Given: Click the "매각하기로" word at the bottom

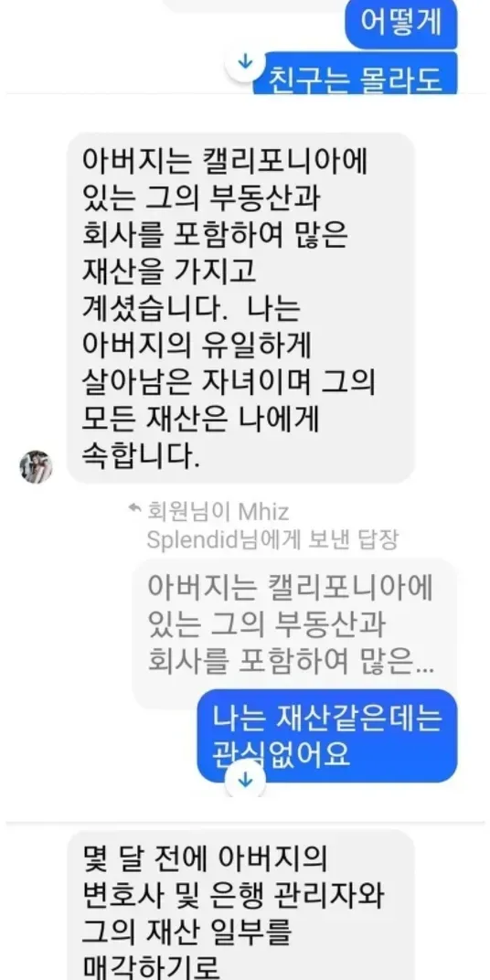Looking at the screenshot, I should 151,969.
